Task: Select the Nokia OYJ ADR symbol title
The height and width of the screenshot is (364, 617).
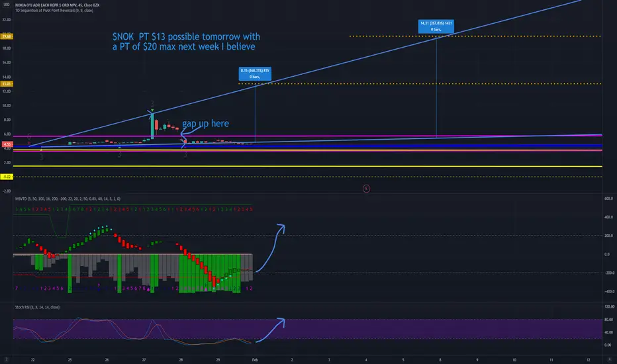Action: (x=57, y=5)
